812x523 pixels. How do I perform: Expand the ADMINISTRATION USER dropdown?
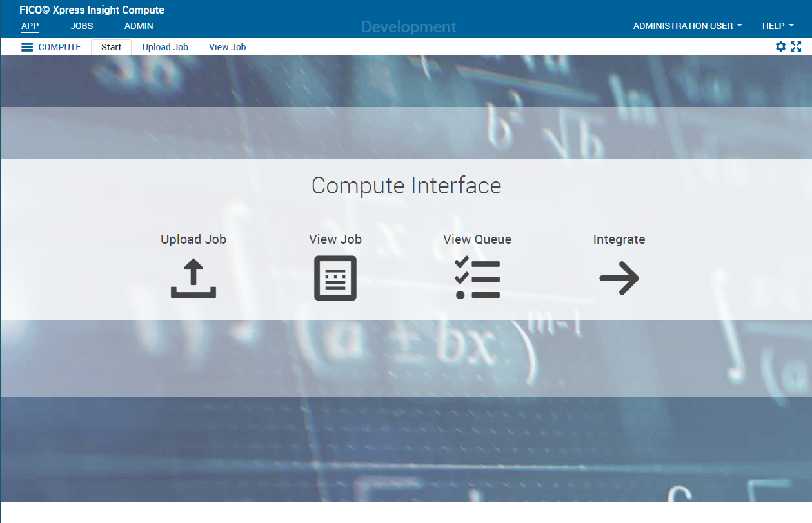point(688,26)
